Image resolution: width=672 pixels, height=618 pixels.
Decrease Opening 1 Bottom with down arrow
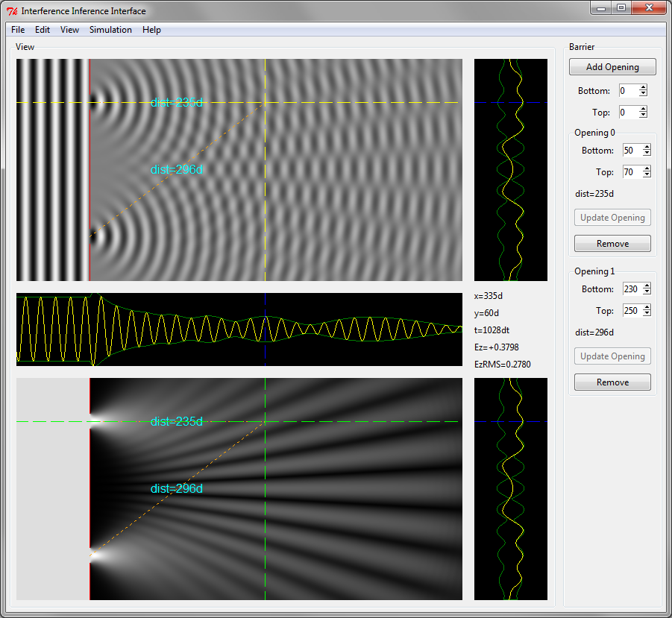[647, 292]
